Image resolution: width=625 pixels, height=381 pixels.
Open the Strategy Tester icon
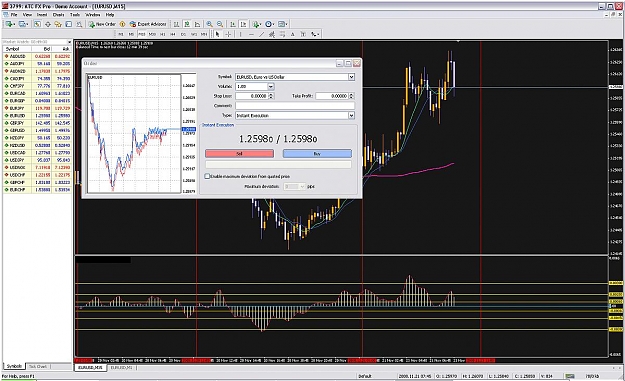click(79, 24)
